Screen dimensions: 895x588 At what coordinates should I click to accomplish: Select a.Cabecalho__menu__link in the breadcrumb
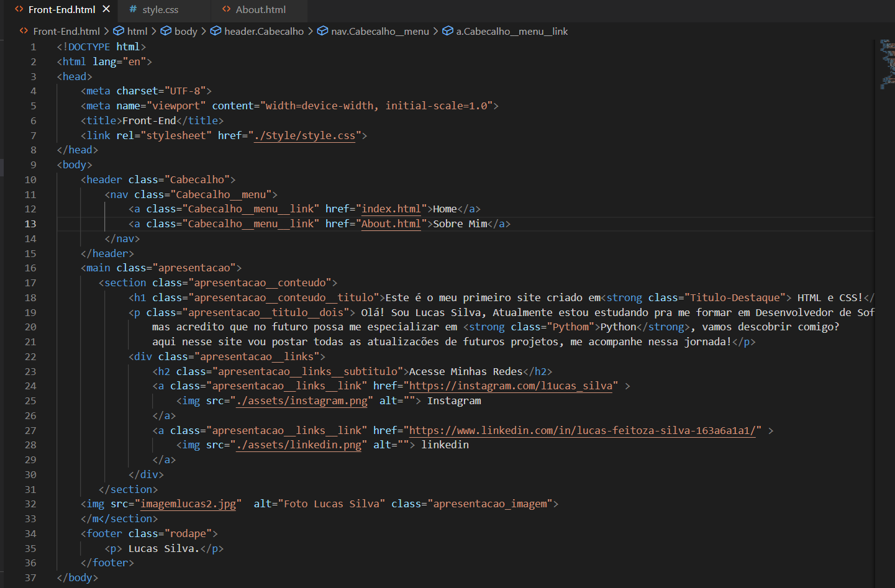[512, 31]
